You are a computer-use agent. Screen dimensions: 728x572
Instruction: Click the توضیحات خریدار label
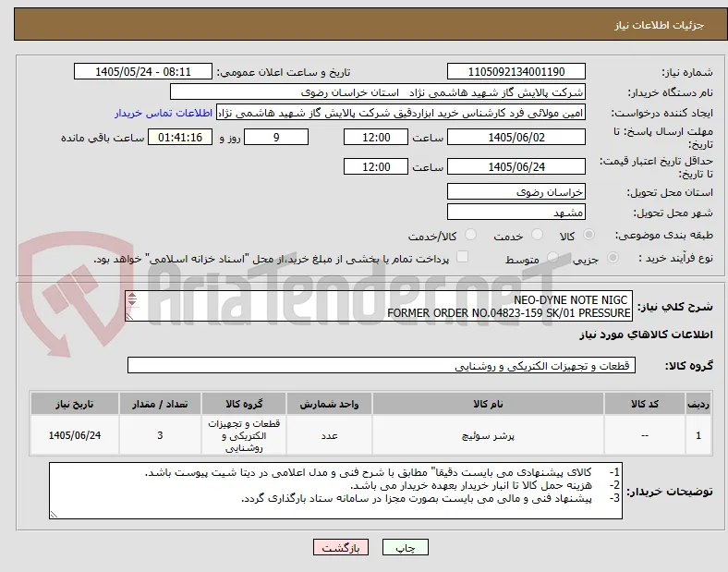pos(670,492)
